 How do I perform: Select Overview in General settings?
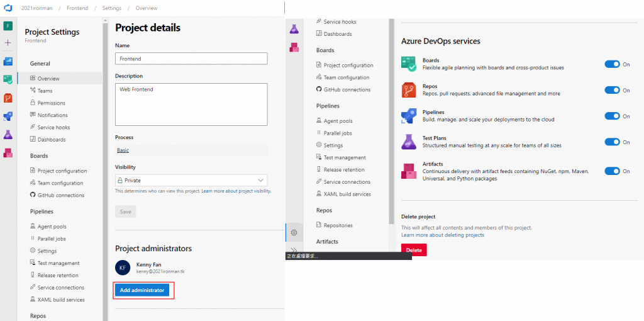pyautogui.click(x=60, y=78)
